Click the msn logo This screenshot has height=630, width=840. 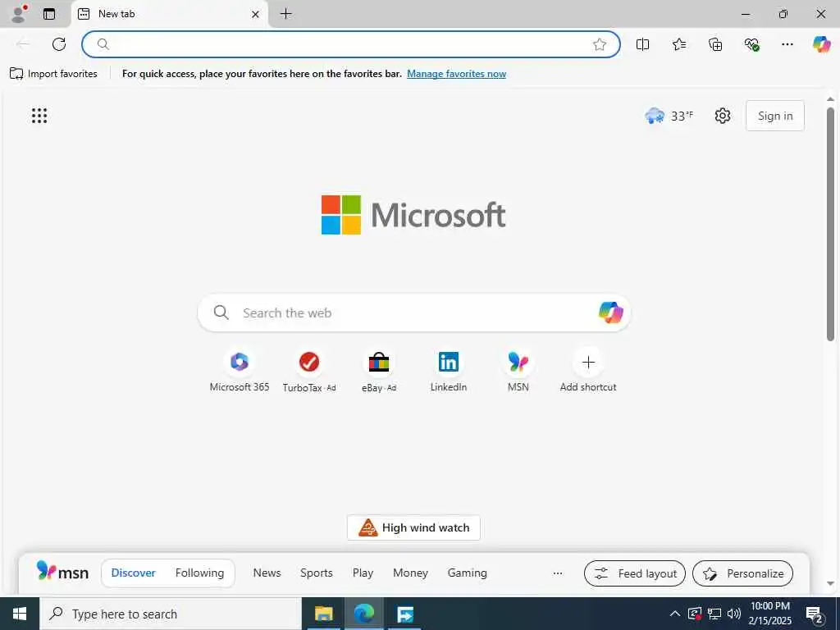62,572
